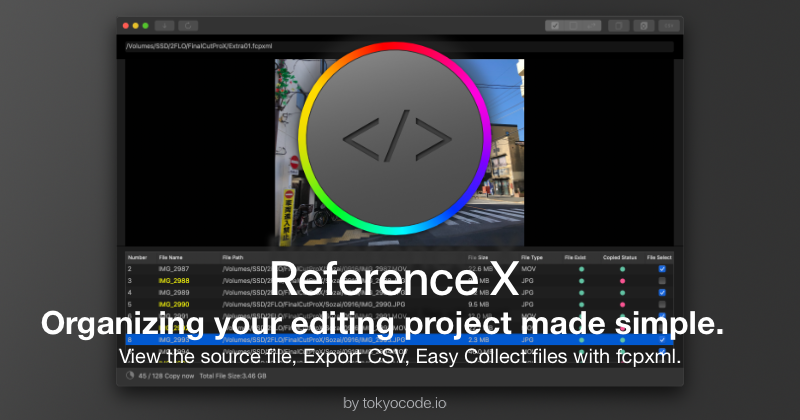Click the document copy toolbar button
Image resolution: width=800 pixels, height=420 pixels.
(618, 26)
